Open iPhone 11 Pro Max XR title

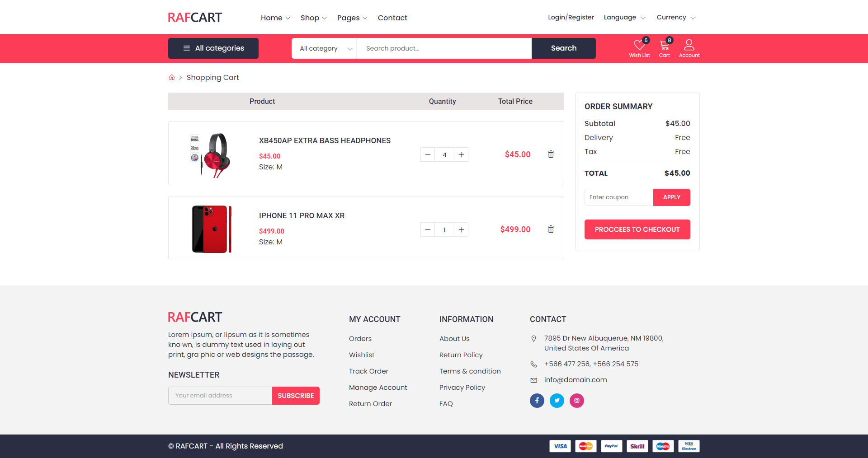(302, 215)
